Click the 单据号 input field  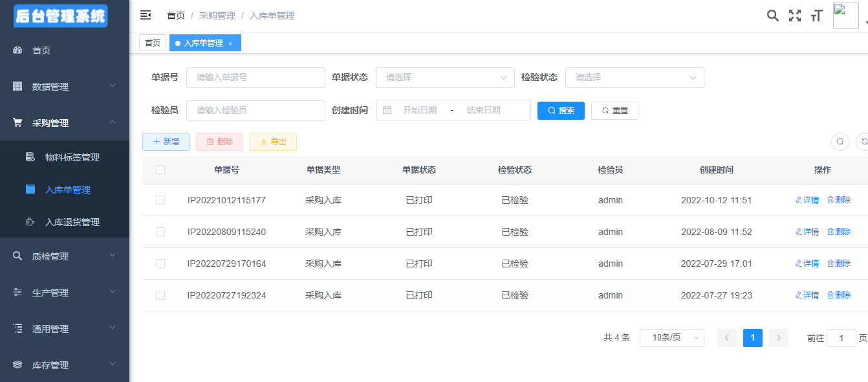tap(255, 77)
